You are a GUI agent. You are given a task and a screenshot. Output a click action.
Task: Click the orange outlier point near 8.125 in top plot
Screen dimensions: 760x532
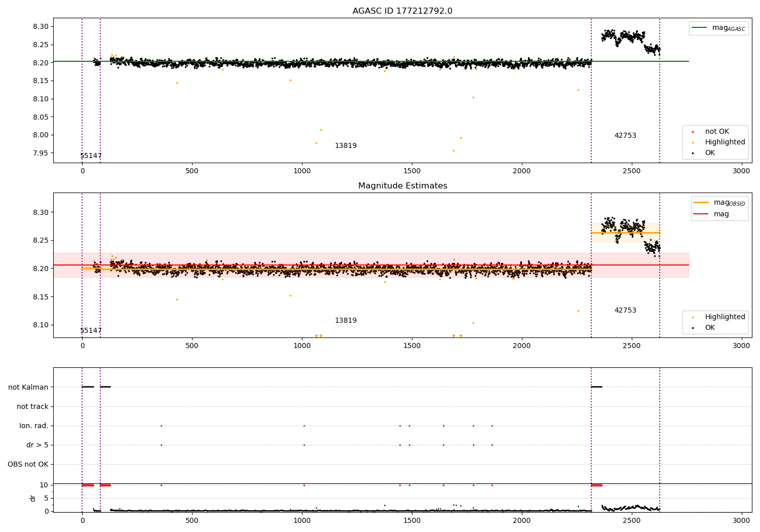click(x=578, y=90)
